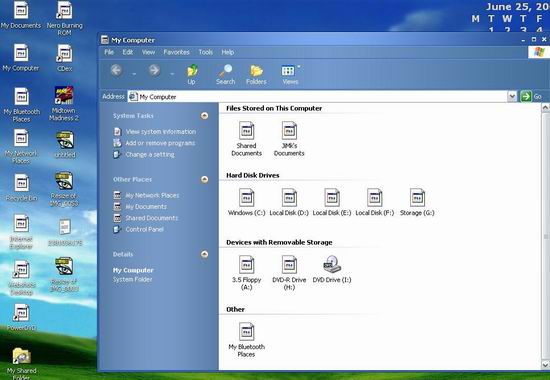Open the Address bar dropdown
This screenshot has width=550, height=380.
coord(512,96)
